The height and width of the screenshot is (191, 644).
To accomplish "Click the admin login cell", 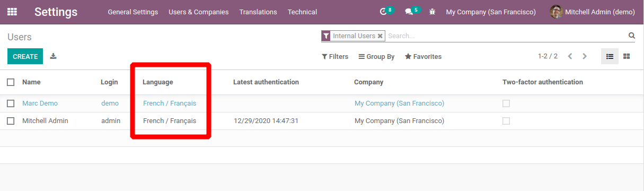I will (111, 121).
